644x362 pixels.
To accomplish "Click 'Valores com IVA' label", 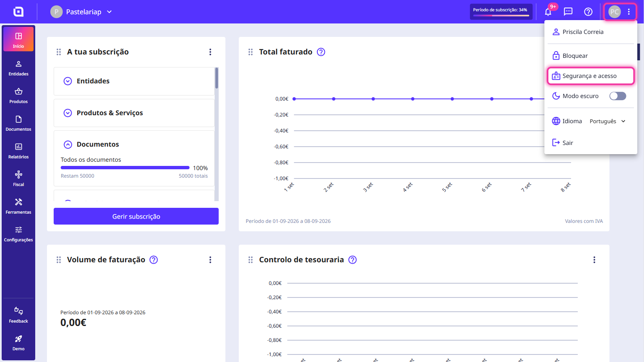I will pos(584,221).
